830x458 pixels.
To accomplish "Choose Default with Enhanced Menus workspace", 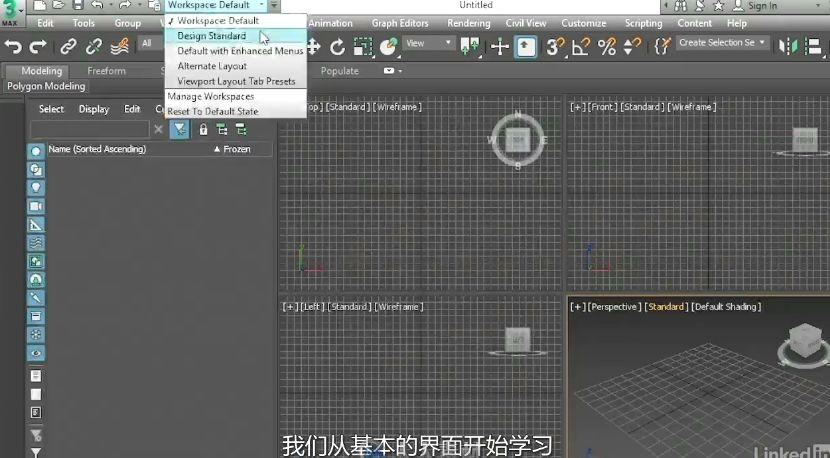I will (x=236, y=51).
